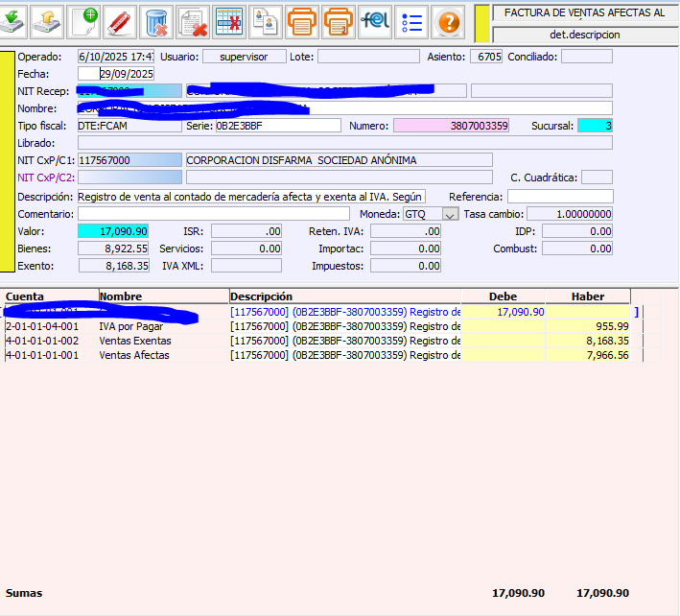Click the first orange printer icon

tap(301, 20)
